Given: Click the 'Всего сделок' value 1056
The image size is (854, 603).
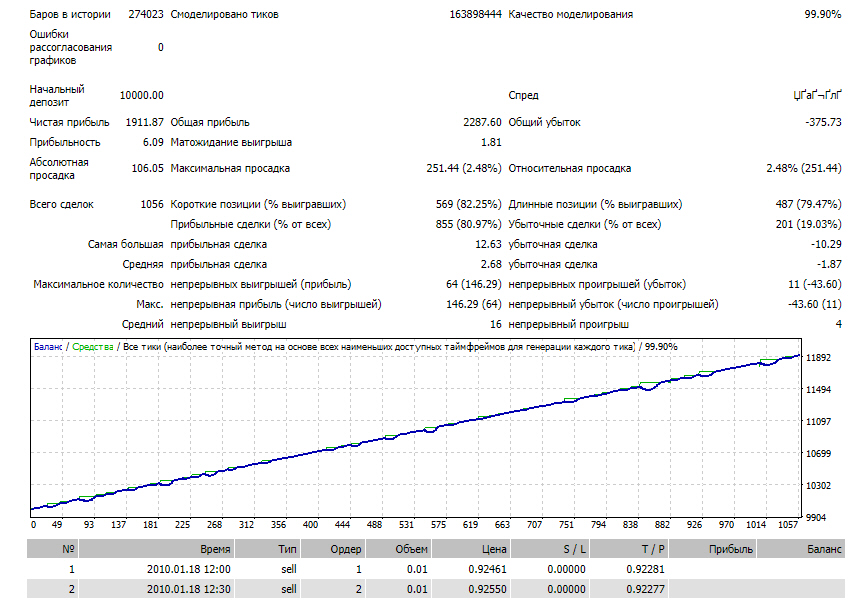Looking at the screenshot, I should pyautogui.click(x=152, y=205).
